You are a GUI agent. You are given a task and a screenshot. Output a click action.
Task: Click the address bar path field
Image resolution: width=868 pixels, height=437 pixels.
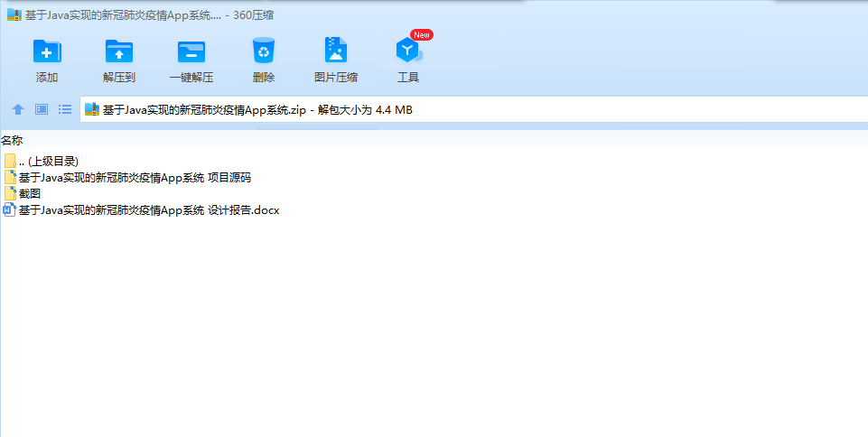click(x=474, y=109)
